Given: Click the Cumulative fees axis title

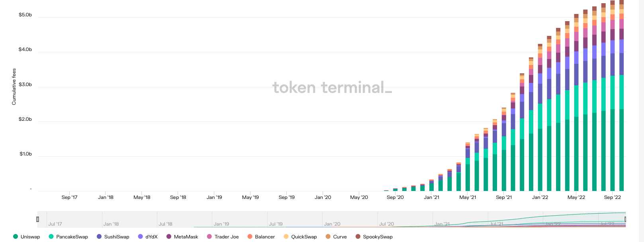Looking at the screenshot, I should [14, 87].
